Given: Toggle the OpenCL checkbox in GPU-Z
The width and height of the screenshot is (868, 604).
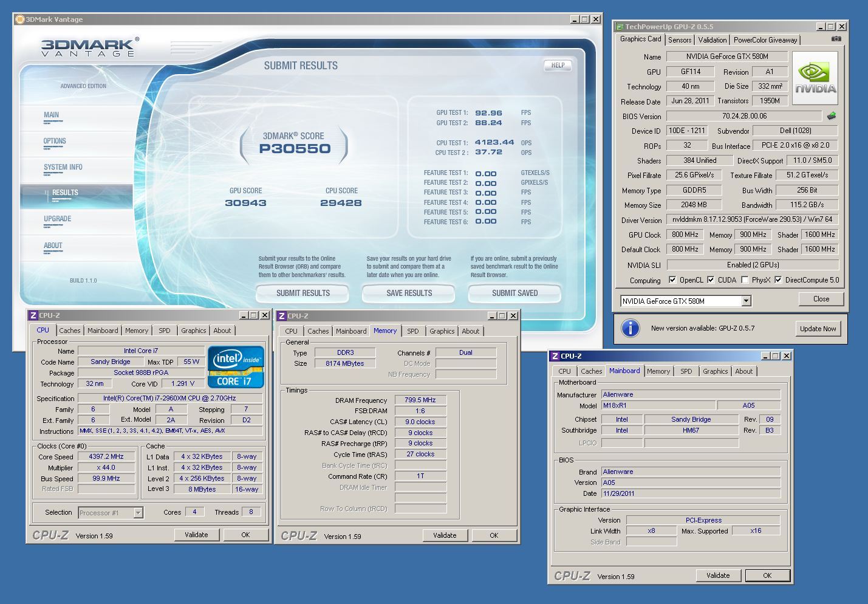Looking at the screenshot, I should click(672, 280).
